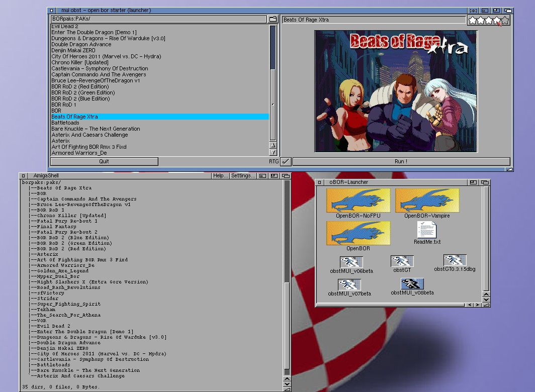Select the obstMUI_v06beta icon

(x=351, y=261)
